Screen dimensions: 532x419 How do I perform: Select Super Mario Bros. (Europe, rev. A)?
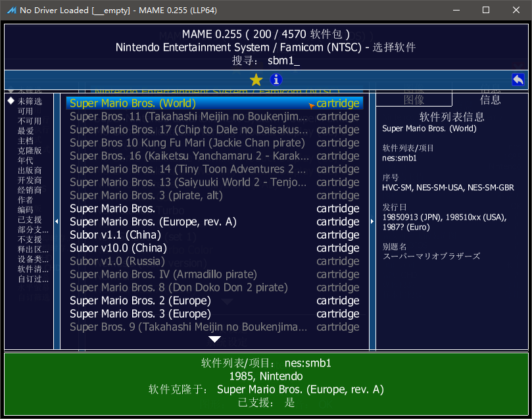click(214, 222)
